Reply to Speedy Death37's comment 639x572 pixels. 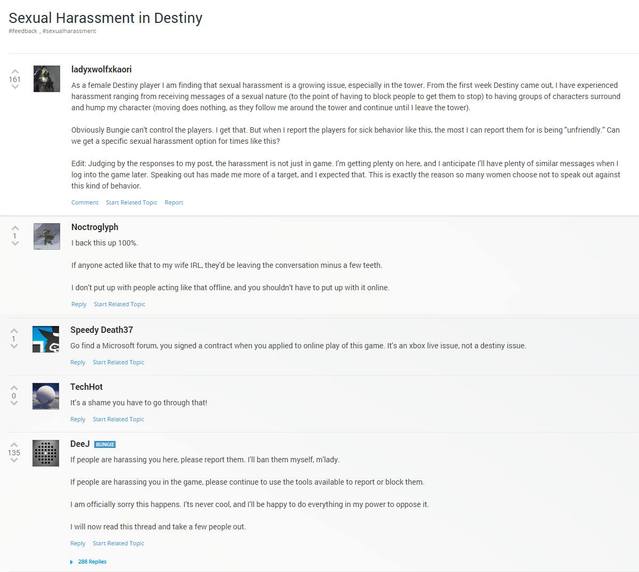[x=78, y=362]
